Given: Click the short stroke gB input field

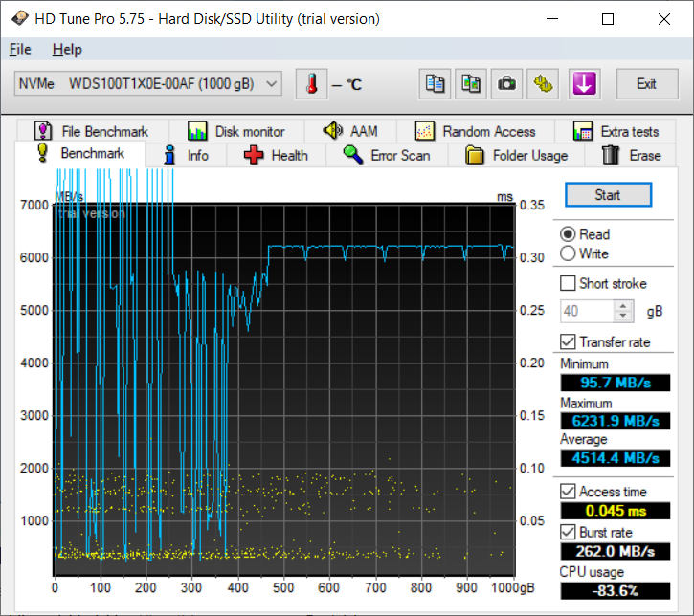Looking at the screenshot, I should pos(587,311).
